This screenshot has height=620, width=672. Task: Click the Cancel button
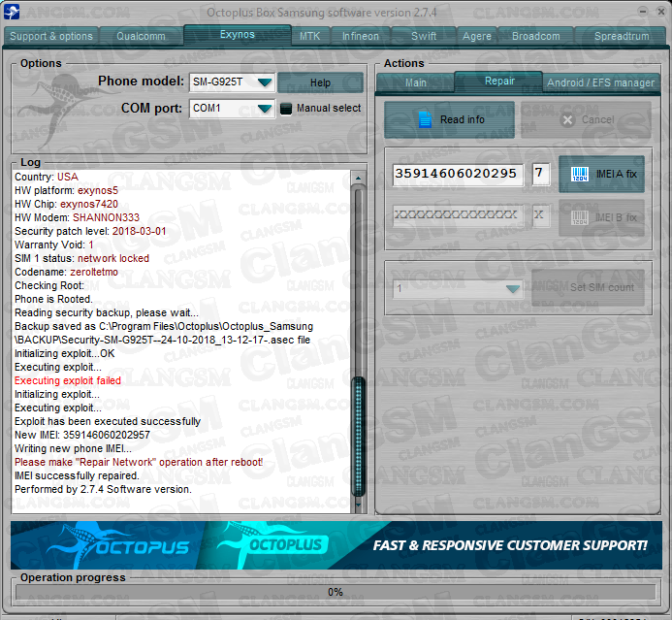586,119
